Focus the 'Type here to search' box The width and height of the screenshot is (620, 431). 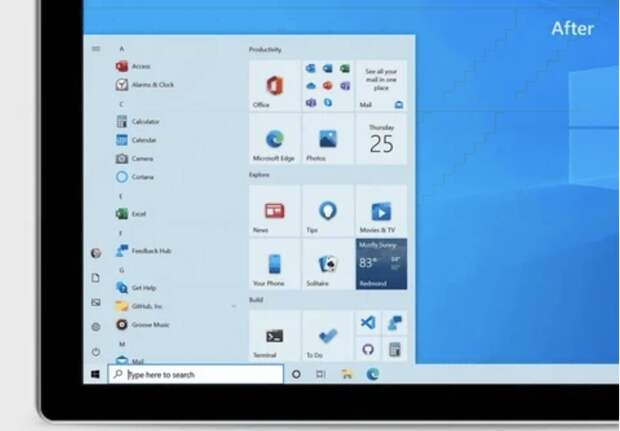(x=196, y=374)
